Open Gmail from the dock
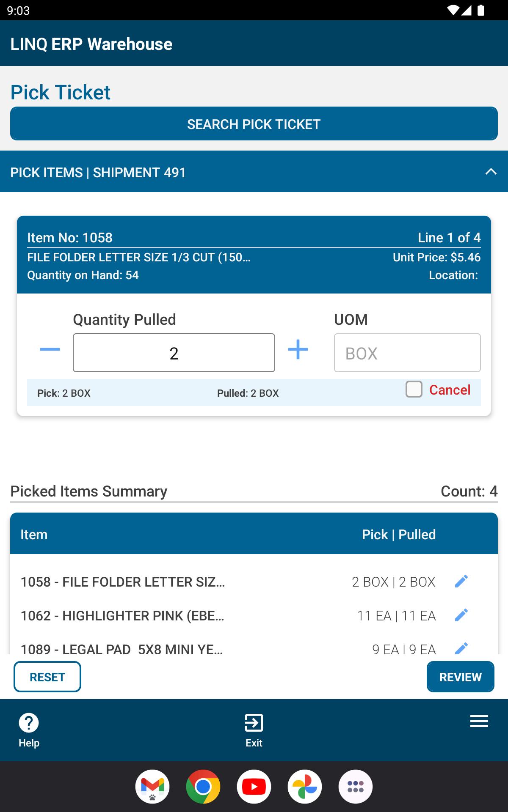 (x=152, y=787)
